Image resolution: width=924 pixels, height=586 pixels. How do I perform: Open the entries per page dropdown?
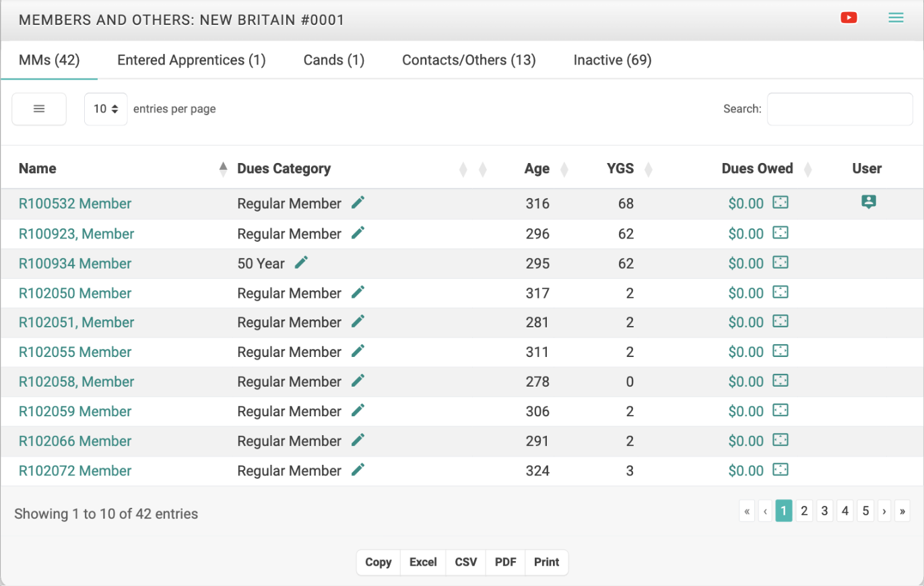pyautogui.click(x=106, y=109)
